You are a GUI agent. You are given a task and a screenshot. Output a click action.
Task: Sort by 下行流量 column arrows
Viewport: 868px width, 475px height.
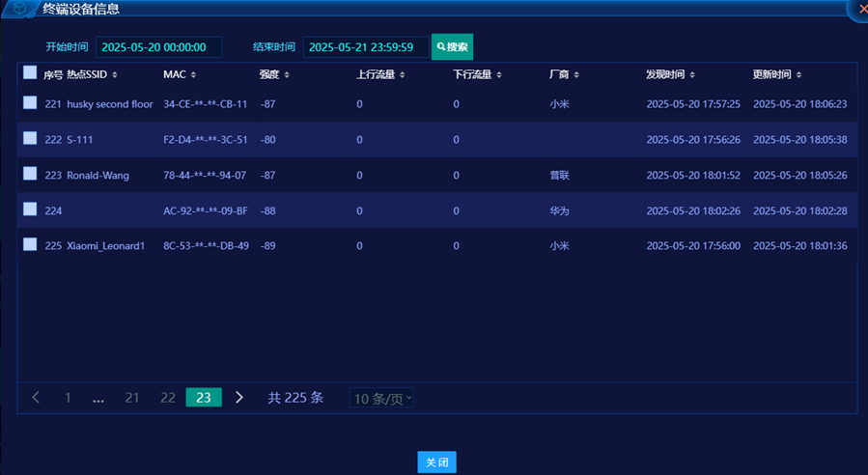pos(499,74)
